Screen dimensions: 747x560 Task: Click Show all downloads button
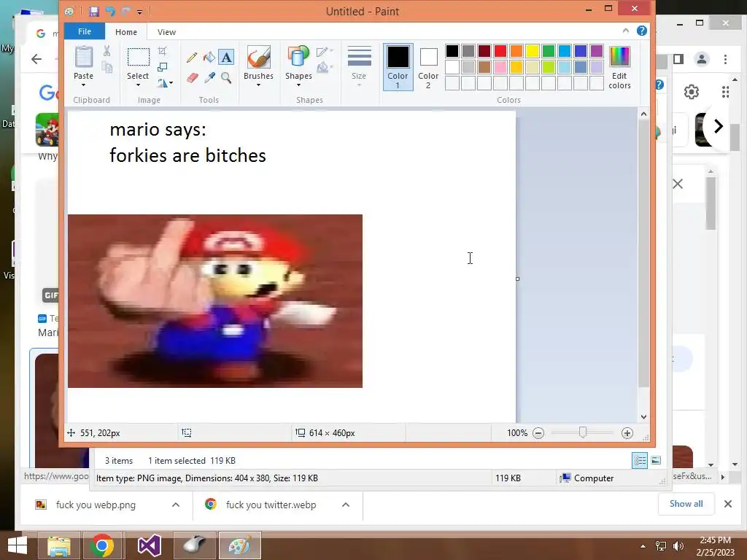[686, 504]
